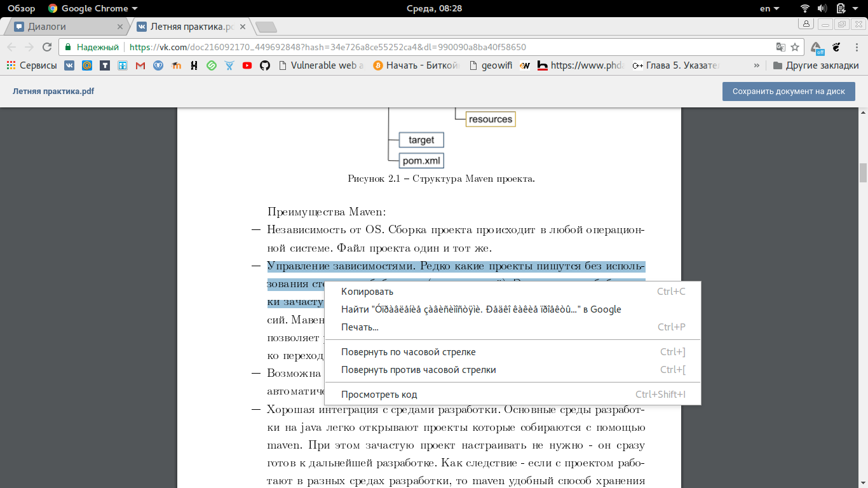Select the Найти в Google menu entry
The height and width of the screenshot is (488, 868).
pos(512,309)
